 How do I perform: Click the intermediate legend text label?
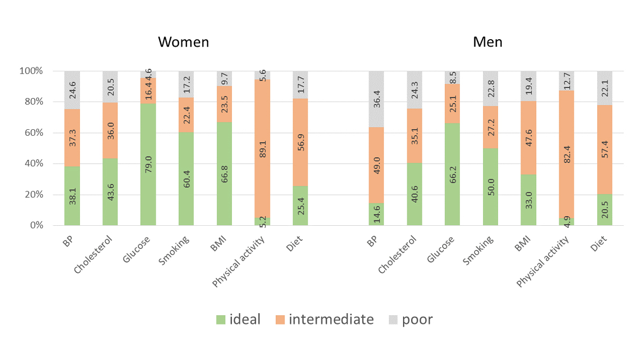[331, 320]
